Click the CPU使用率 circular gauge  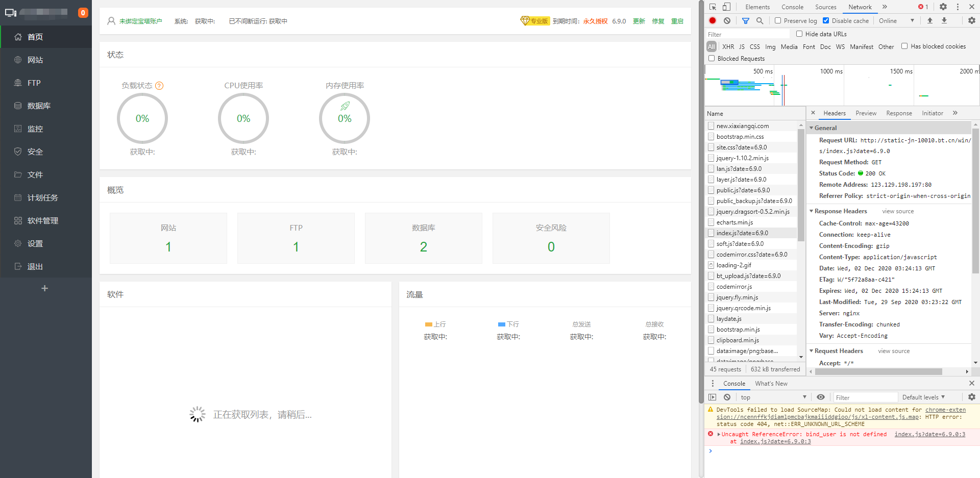[243, 118]
